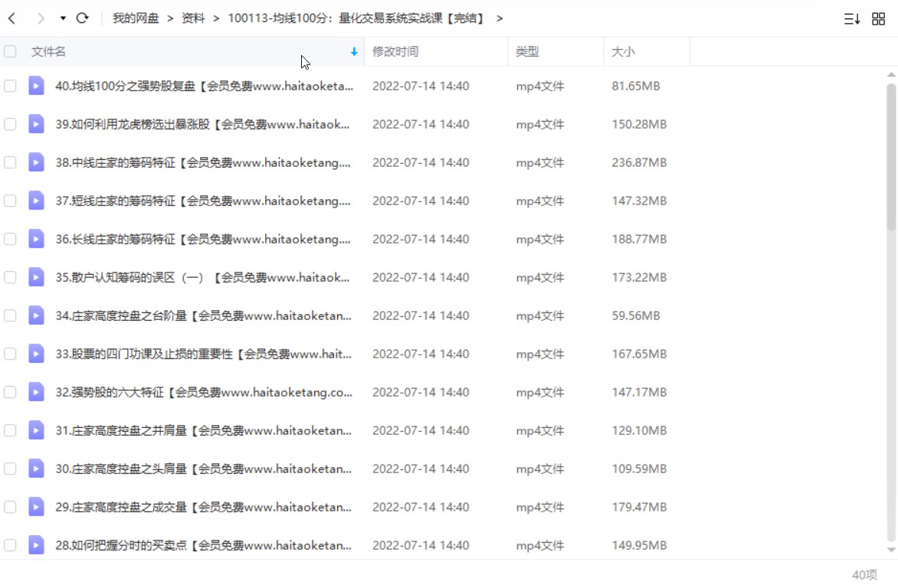Click video icon of file 36.长线庄家的筹码特征
Viewport: 898px width, 588px height.
point(36,240)
